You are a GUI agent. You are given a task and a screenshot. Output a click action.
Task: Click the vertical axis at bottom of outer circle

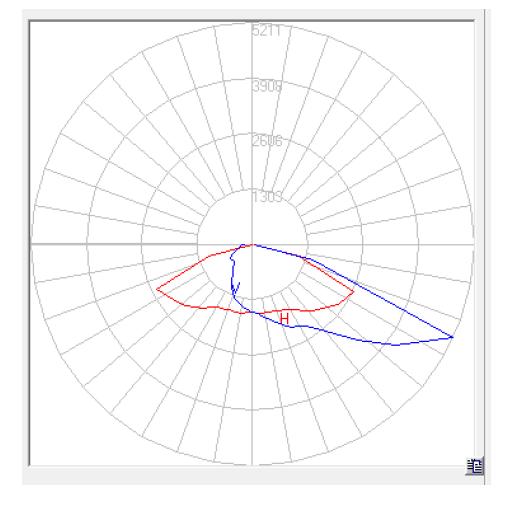click(252, 463)
